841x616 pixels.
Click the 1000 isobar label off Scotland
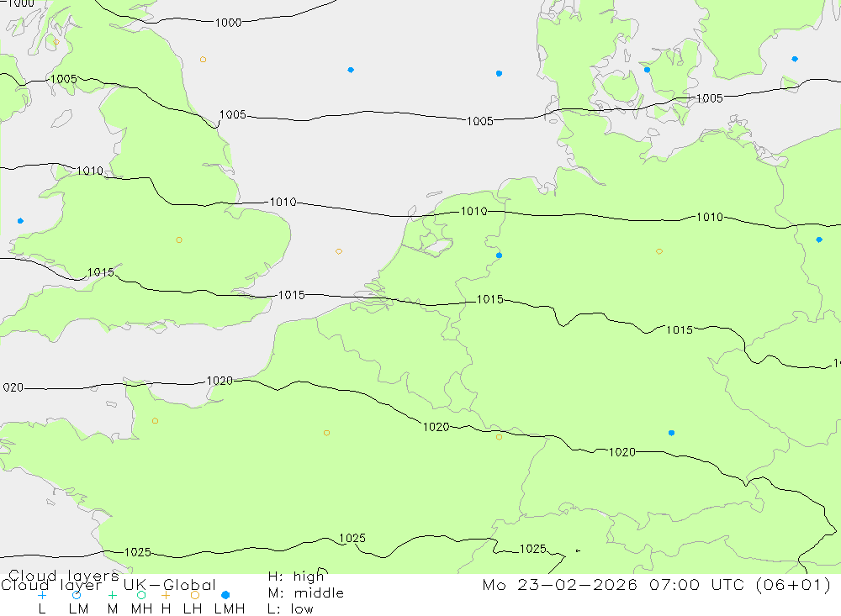click(228, 23)
